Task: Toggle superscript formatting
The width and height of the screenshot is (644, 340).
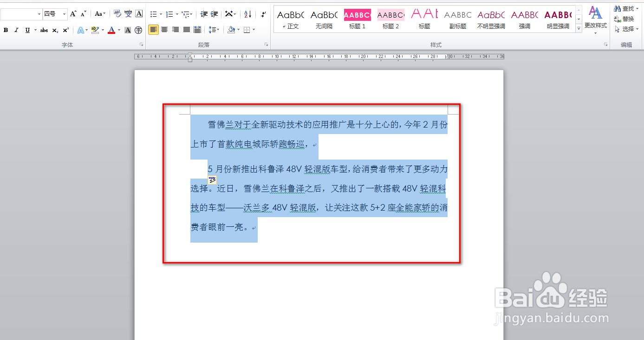Action: pyautogui.click(x=65, y=30)
